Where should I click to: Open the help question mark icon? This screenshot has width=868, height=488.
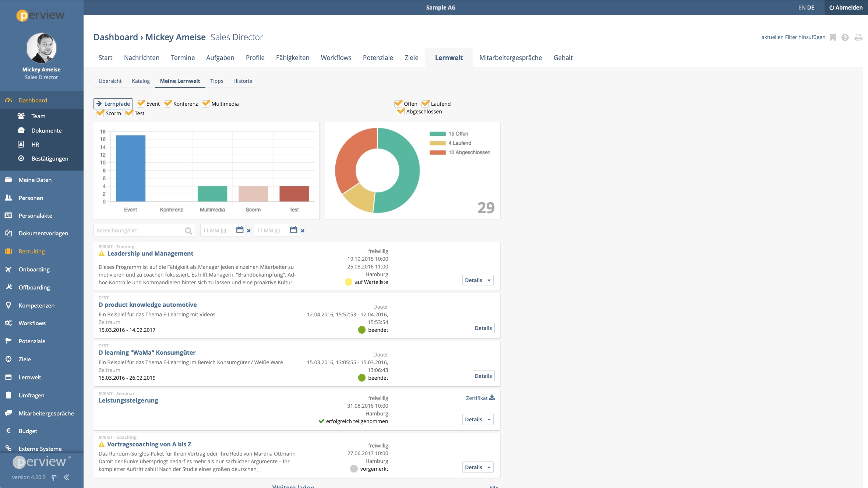click(x=845, y=38)
